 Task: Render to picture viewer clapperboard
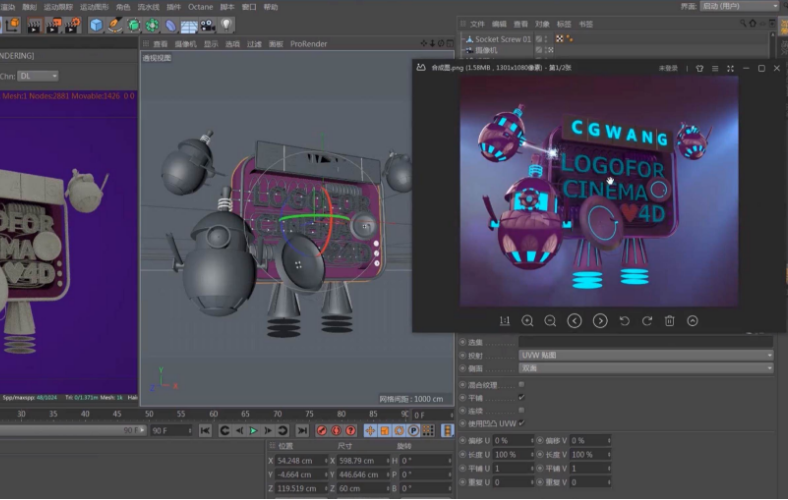[53, 25]
